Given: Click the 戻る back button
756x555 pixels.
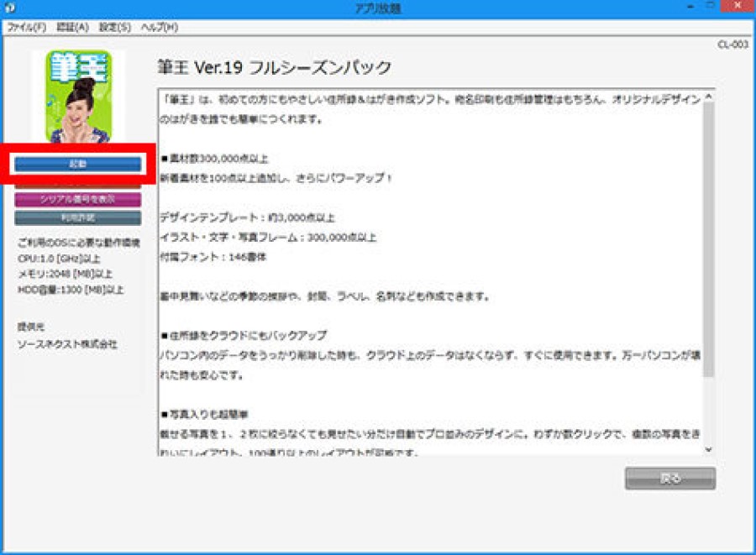Looking at the screenshot, I should pyautogui.click(x=670, y=479).
